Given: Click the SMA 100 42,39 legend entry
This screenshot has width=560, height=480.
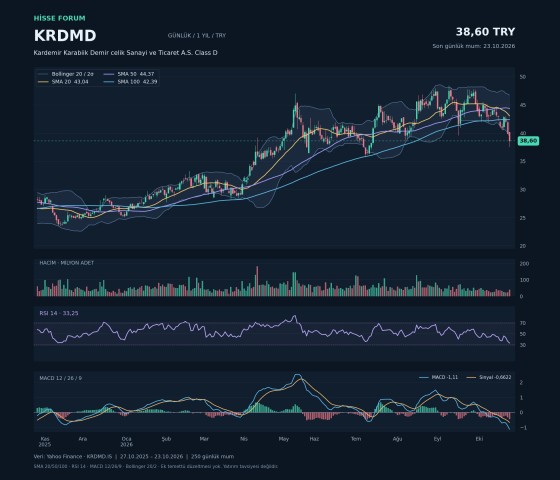Looking at the screenshot, I should point(131,82).
